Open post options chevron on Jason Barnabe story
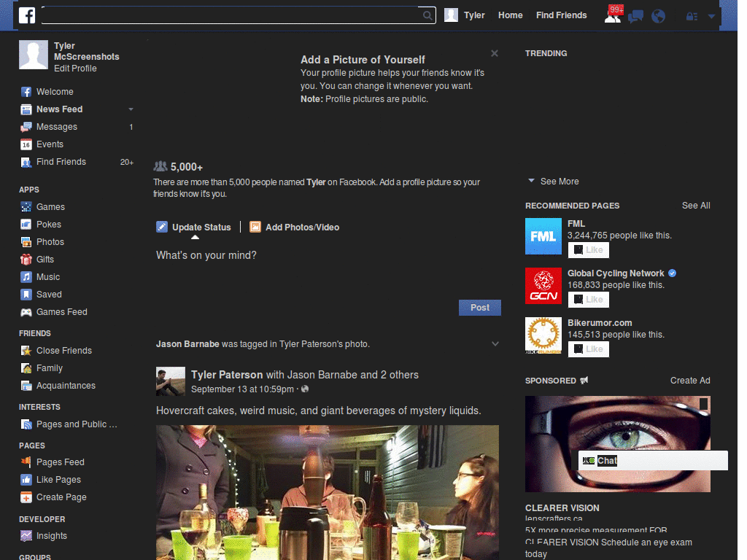 [495, 344]
